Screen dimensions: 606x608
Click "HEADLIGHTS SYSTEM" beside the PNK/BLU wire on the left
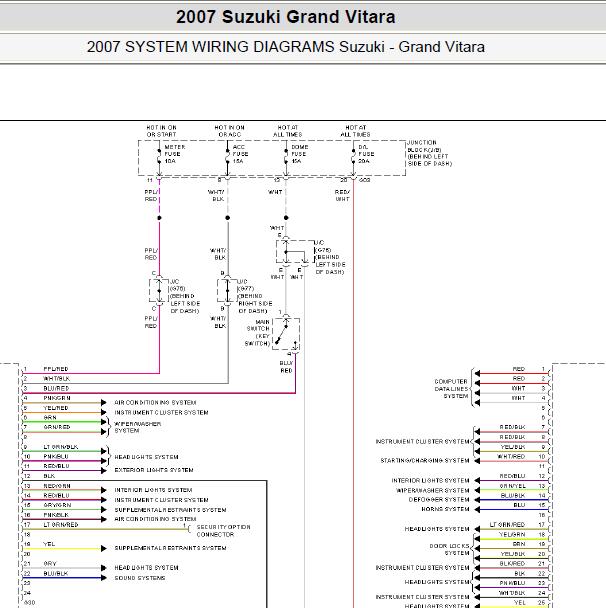(147, 457)
